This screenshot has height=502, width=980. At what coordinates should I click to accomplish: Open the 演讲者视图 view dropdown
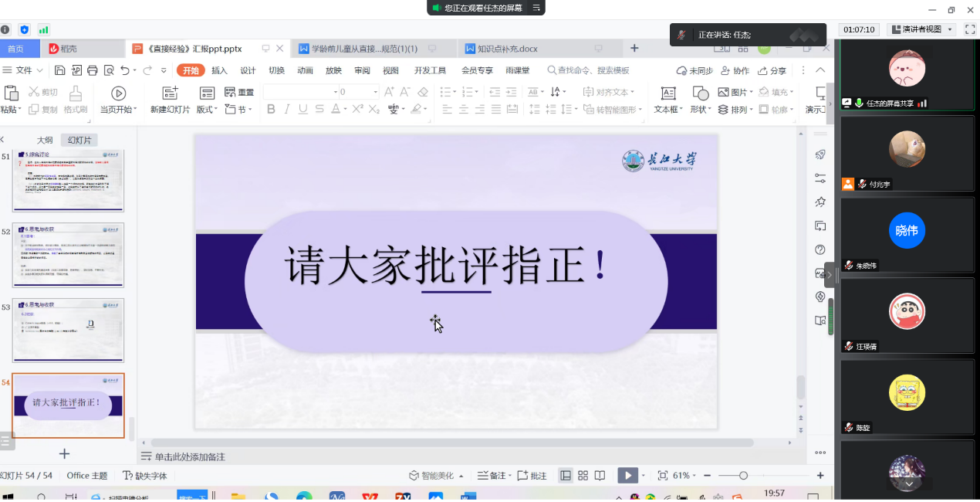923,29
